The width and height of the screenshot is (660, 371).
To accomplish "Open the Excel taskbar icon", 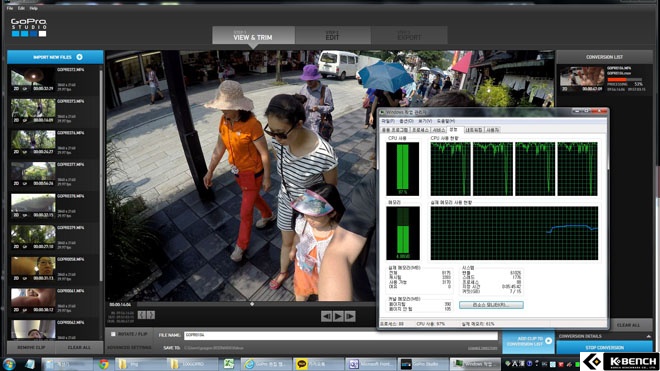I will click(x=229, y=364).
